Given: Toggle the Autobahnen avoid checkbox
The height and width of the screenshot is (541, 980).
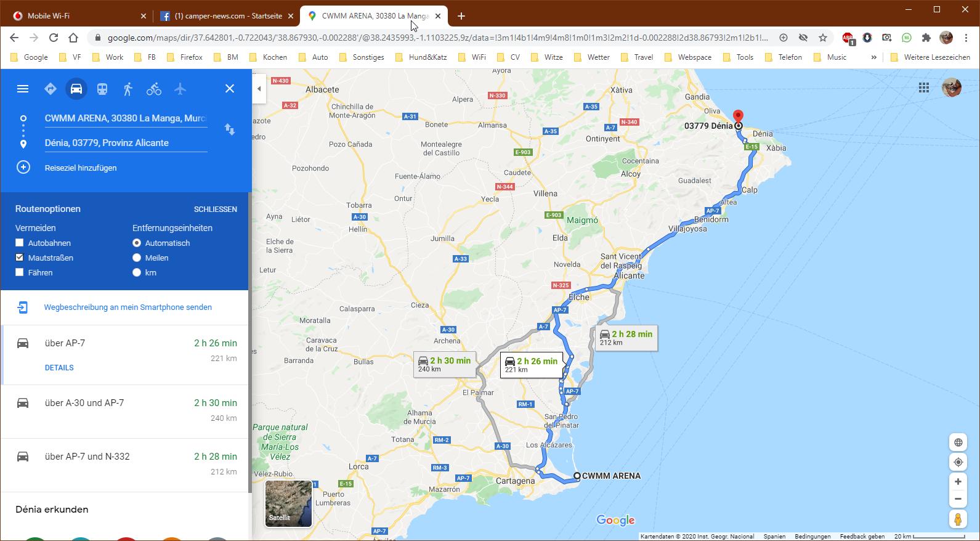Looking at the screenshot, I should click(20, 243).
